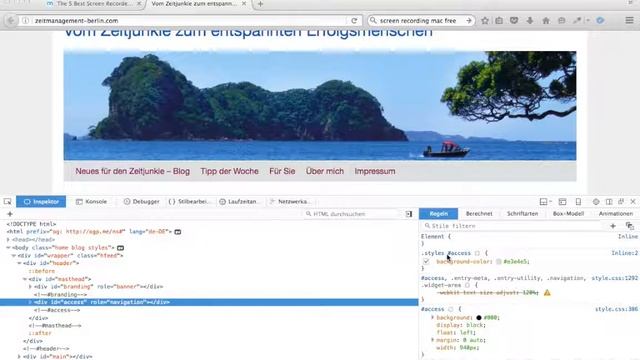This screenshot has width=640, height=360.
Task: Expand the div id main node
Action: point(19,356)
